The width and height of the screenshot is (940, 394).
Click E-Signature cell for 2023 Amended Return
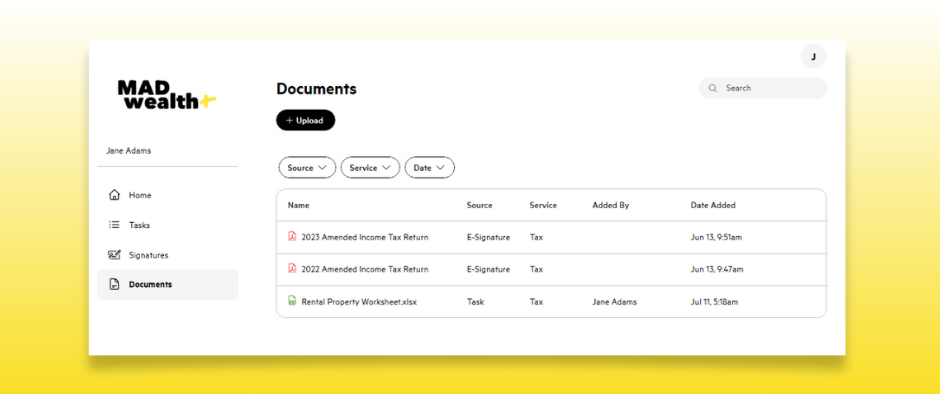click(x=489, y=237)
